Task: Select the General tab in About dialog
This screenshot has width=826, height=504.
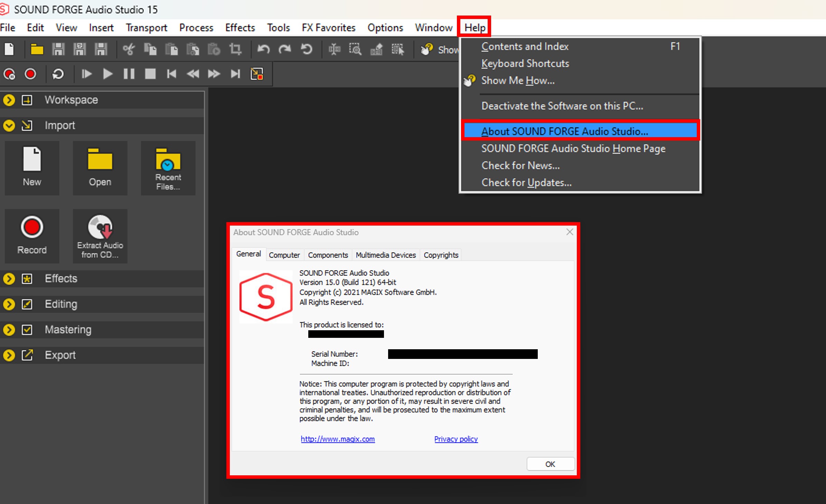Action: pyautogui.click(x=248, y=254)
